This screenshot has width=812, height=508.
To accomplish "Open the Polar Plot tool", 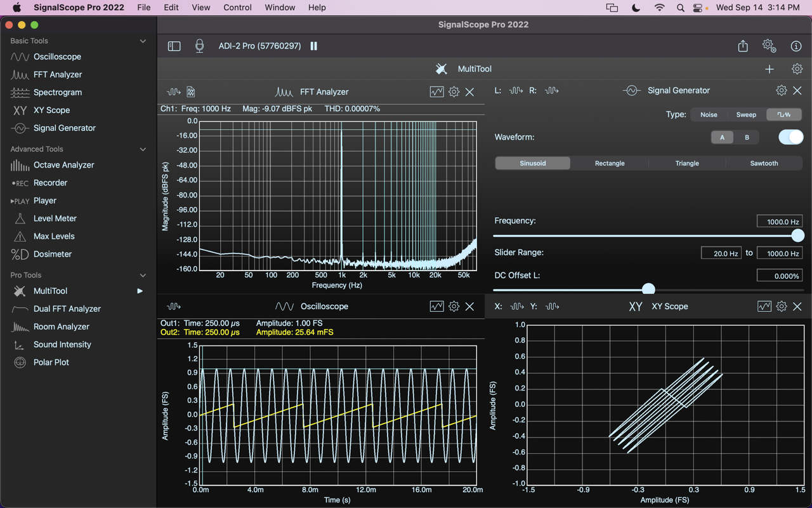I will coord(51,362).
